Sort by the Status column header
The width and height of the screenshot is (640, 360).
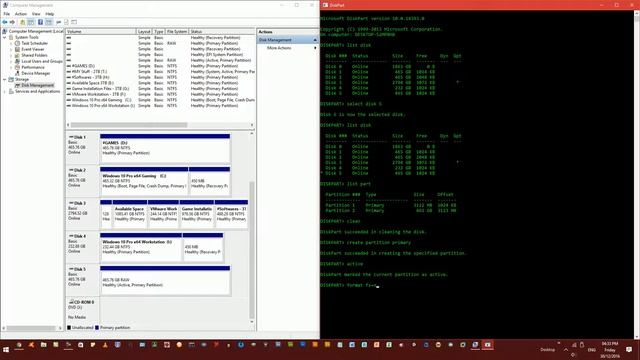click(222, 31)
